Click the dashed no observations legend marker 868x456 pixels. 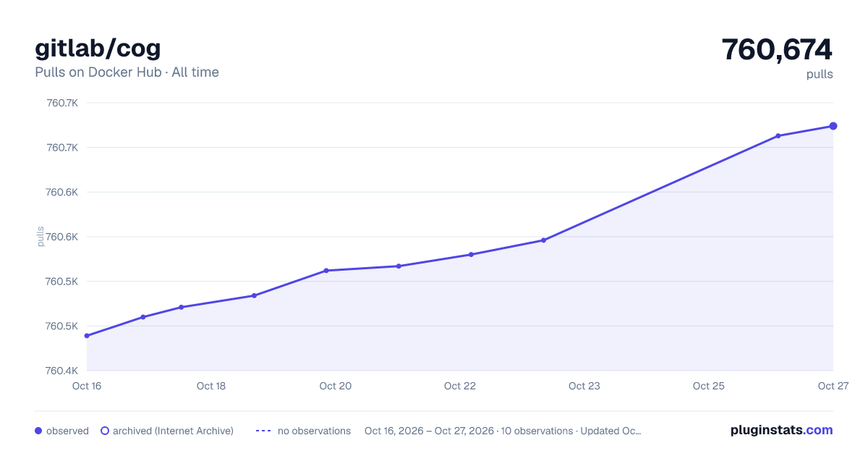coord(263,431)
